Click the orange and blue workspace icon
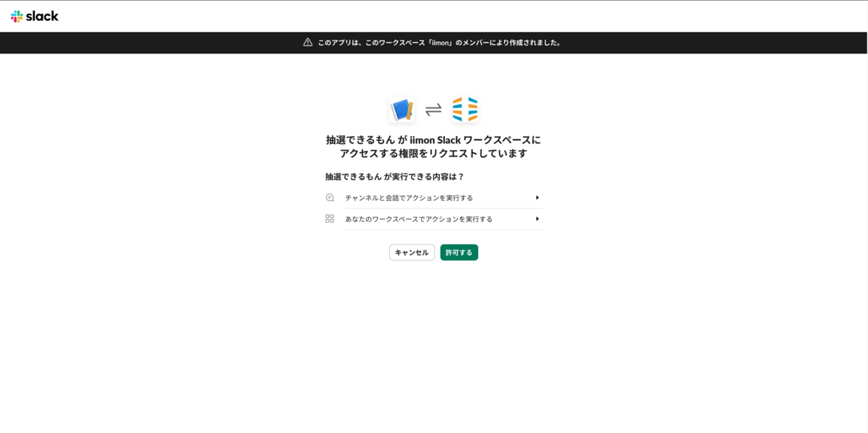Viewport: 868px width, 433px height. coord(465,109)
